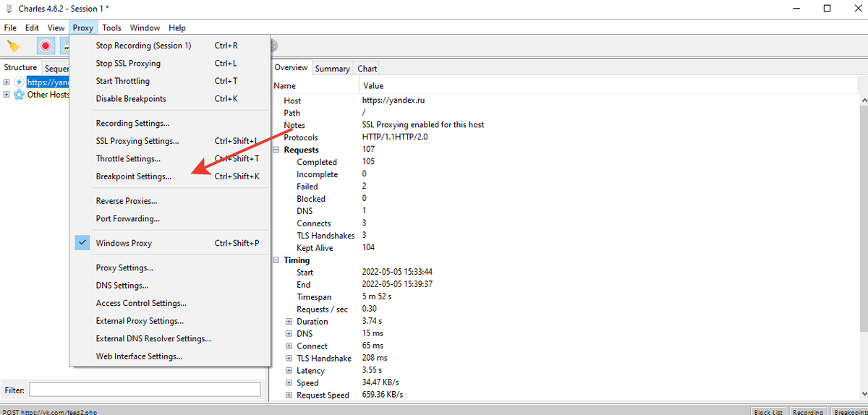Expand the Other Hosts tree node
868x415 pixels.
pos(7,95)
